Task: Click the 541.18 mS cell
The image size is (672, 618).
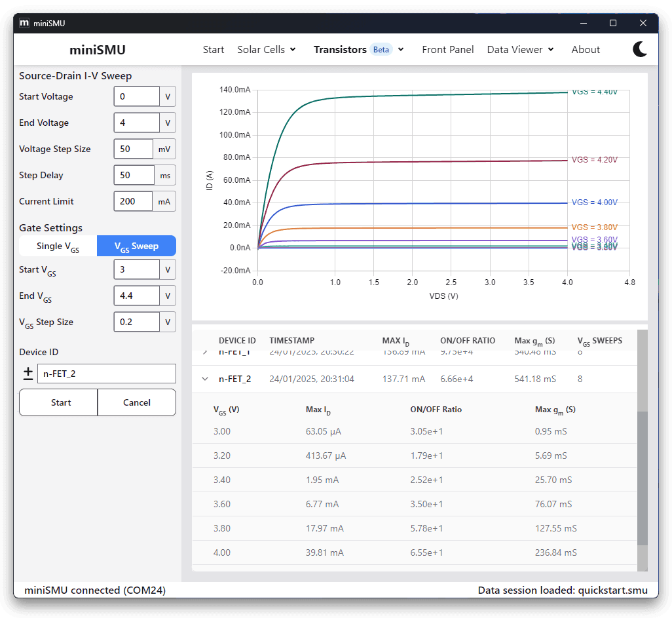Action: pos(535,379)
